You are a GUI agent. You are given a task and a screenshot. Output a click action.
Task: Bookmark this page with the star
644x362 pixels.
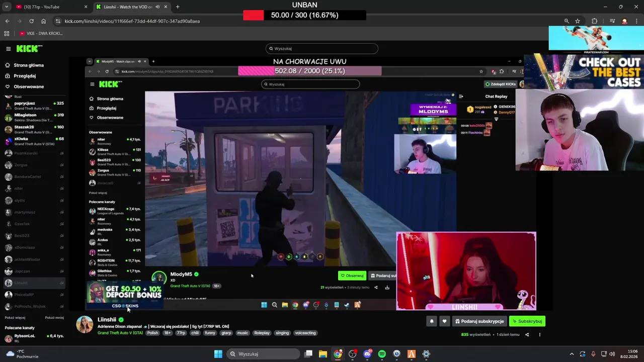pyautogui.click(x=578, y=21)
